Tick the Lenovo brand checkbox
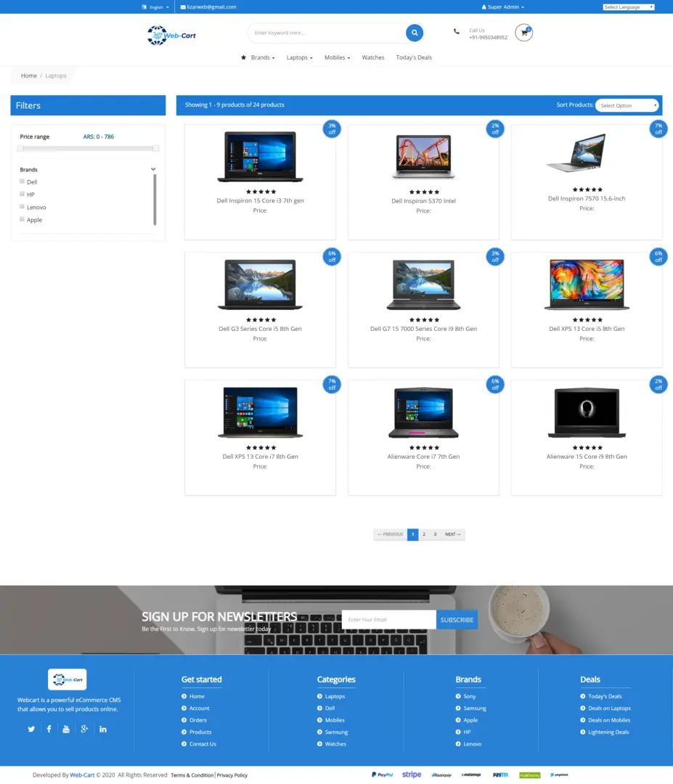The width and height of the screenshot is (673, 784). pos(22,206)
